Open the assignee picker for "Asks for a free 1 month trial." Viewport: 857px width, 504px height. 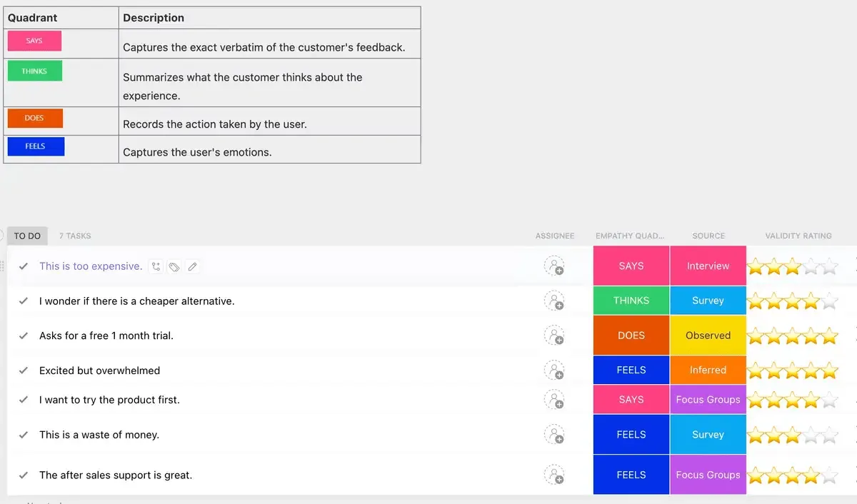coord(554,336)
